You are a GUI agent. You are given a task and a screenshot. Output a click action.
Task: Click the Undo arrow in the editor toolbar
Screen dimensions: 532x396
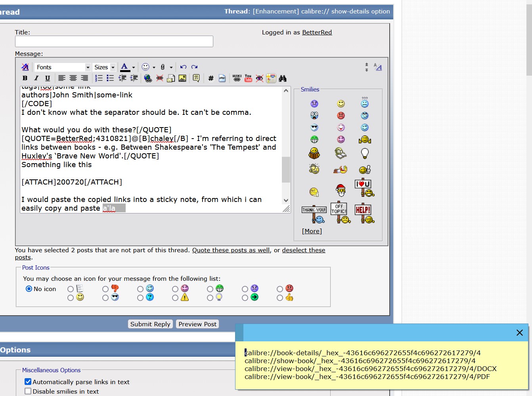pos(183,67)
